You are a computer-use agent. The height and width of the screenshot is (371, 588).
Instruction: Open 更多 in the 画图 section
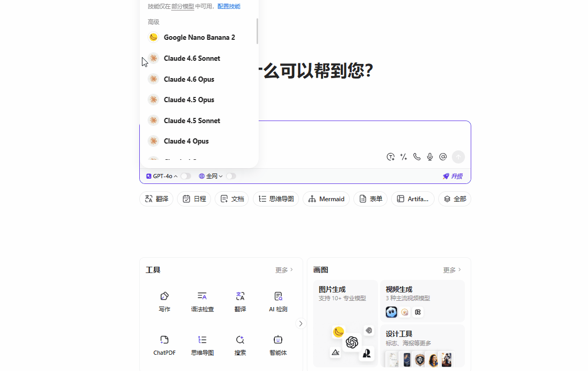(x=452, y=270)
